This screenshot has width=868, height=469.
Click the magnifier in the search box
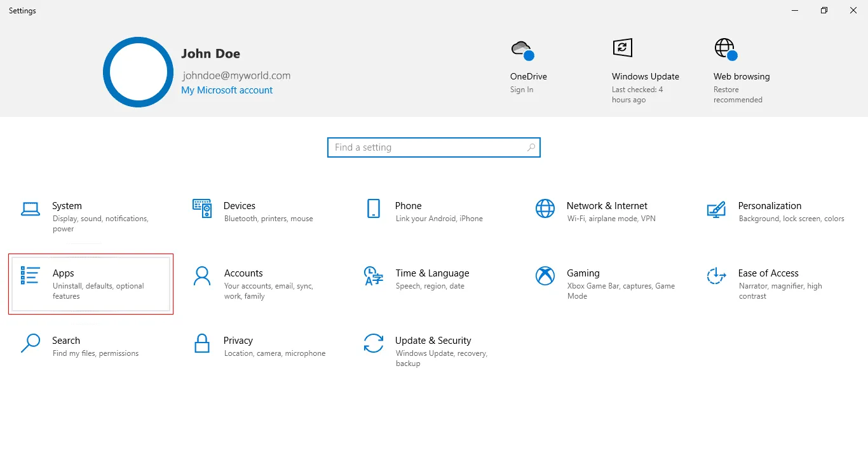click(531, 147)
